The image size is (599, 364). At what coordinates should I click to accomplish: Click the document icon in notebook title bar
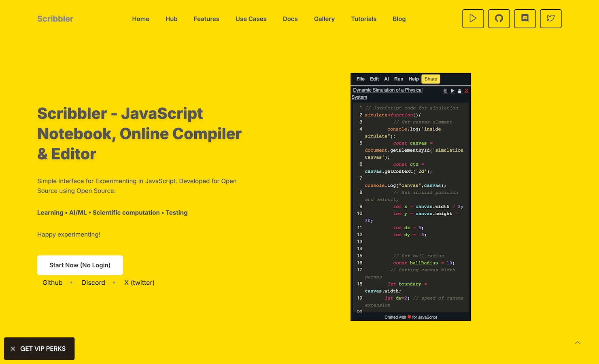pos(445,91)
